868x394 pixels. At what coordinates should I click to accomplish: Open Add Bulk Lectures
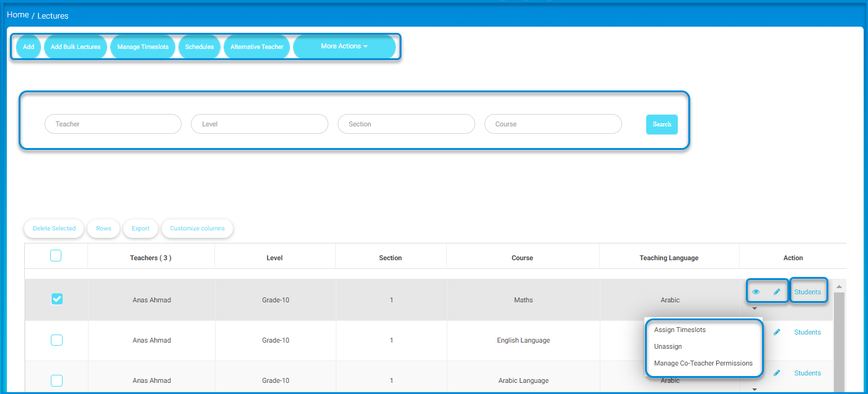76,47
